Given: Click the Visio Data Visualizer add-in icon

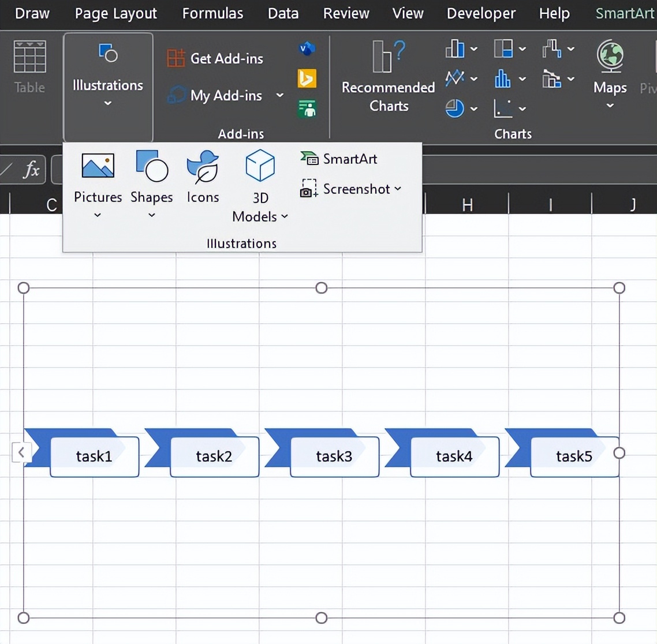Looking at the screenshot, I should [x=307, y=49].
